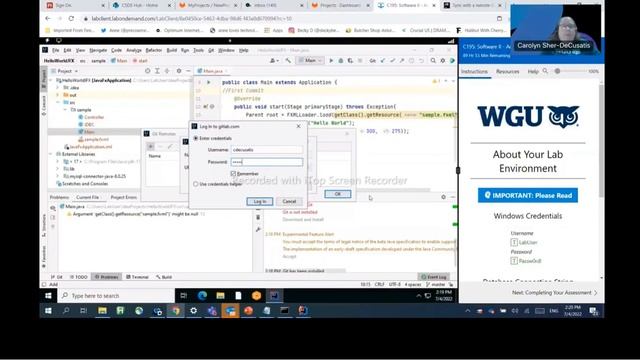Click the inner Windows Start button
The width and height of the screenshot is (640, 360).
tap(48, 296)
